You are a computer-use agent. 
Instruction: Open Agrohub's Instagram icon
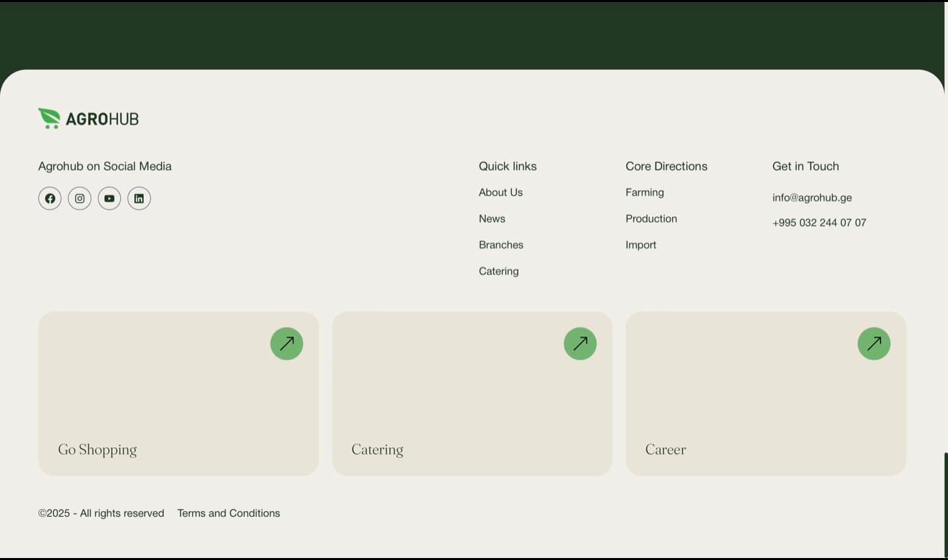coord(80,198)
